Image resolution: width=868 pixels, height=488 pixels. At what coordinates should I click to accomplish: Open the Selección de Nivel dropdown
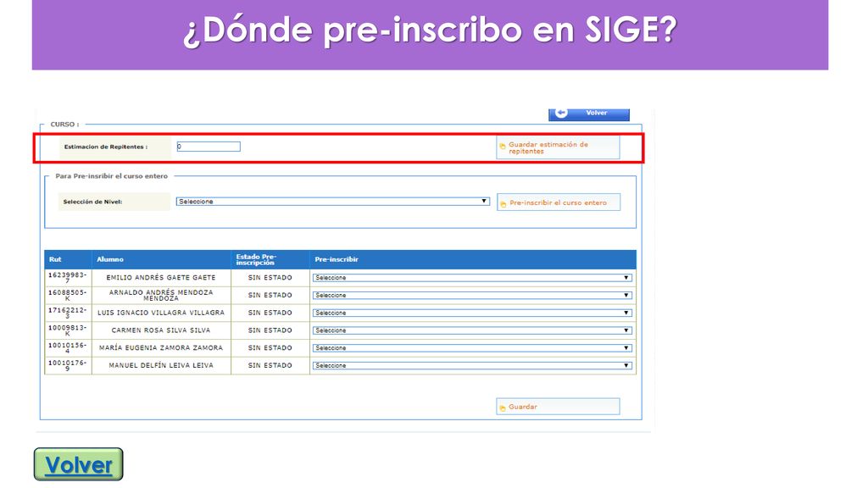[332, 202]
